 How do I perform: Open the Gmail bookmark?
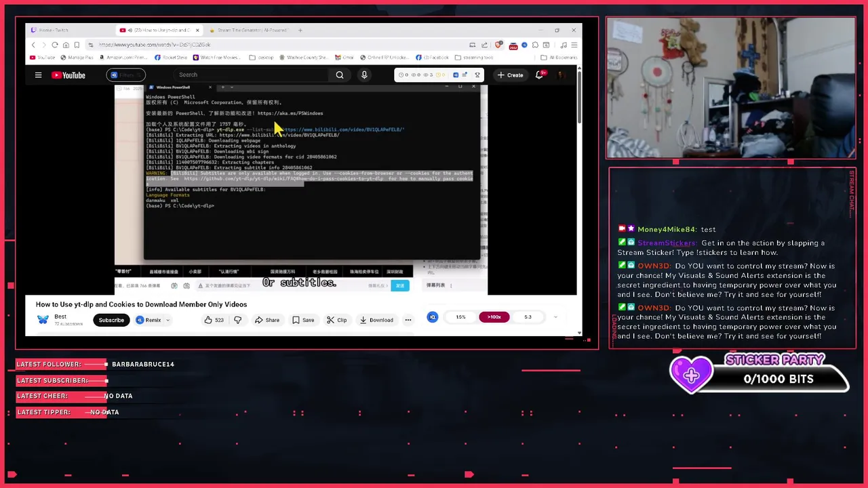pyautogui.click(x=344, y=58)
